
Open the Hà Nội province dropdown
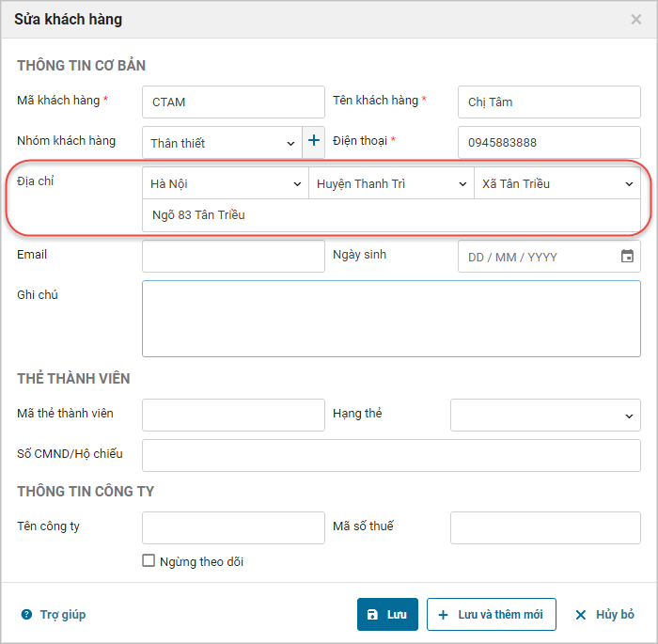click(225, 183)
